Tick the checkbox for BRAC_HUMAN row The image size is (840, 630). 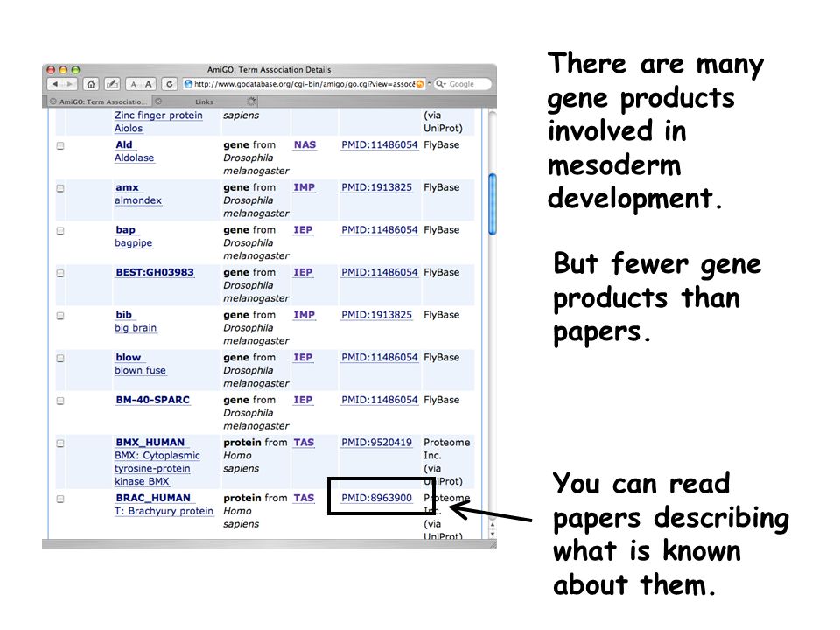click(60, 499)
